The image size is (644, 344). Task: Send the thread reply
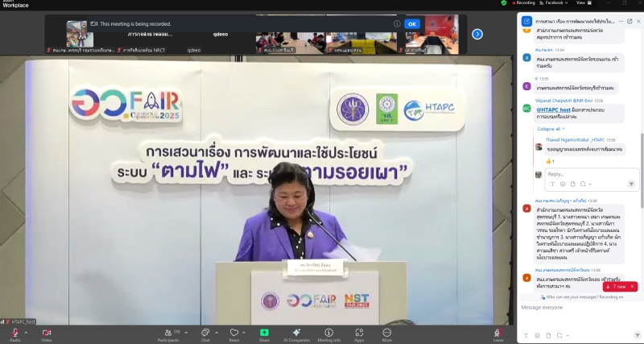632,184
